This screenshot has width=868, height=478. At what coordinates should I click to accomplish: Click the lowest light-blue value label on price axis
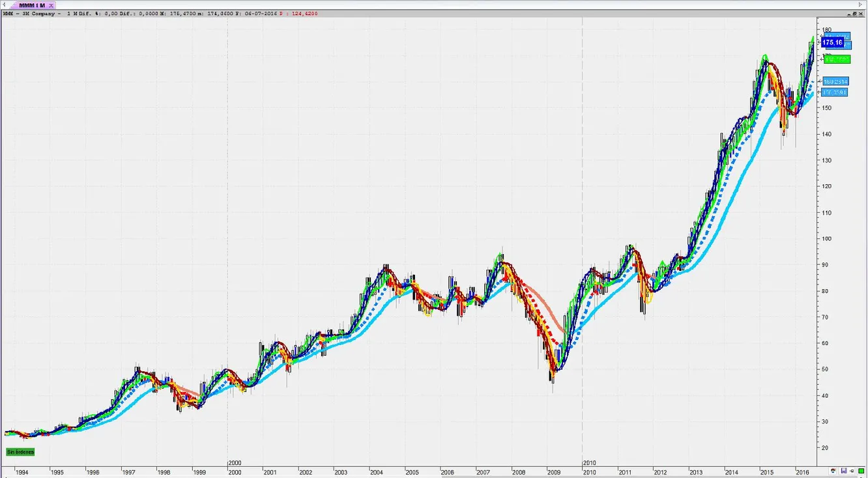[x=835, y=92]
